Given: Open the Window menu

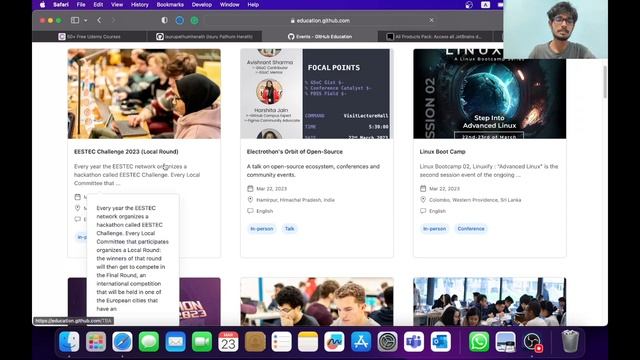Looking at the screenshot, I should pos(229,5).
